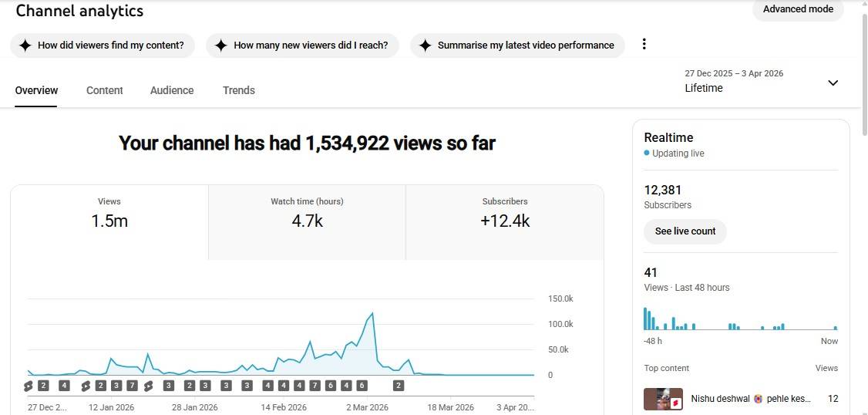Click the first Shorts marker icon under the chart

click(x=28, y=386)
